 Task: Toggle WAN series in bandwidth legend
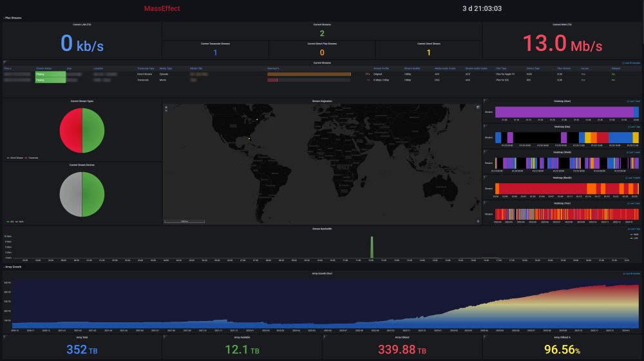pos(634,235)
